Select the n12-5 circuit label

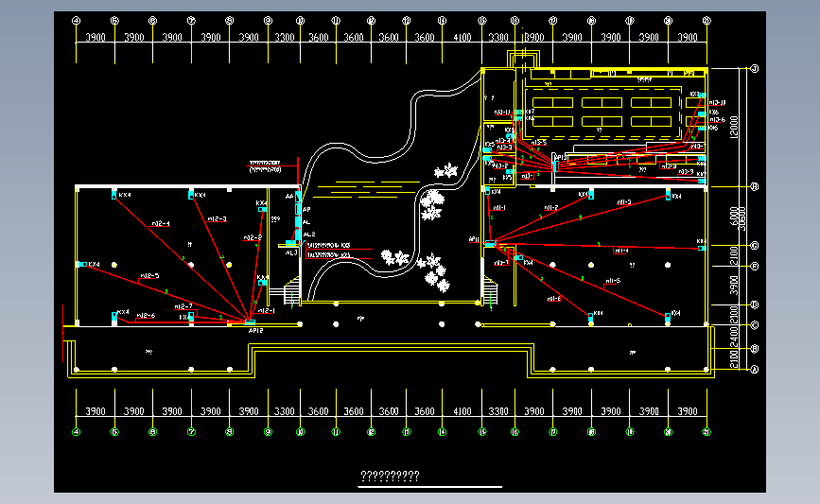[x=149, y=276]
